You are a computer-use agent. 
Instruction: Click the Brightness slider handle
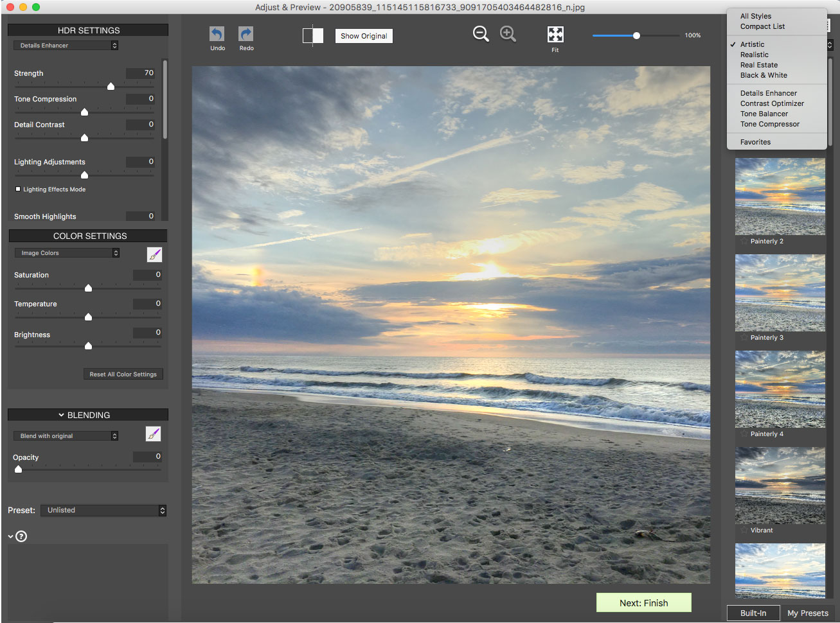[88, 346]
